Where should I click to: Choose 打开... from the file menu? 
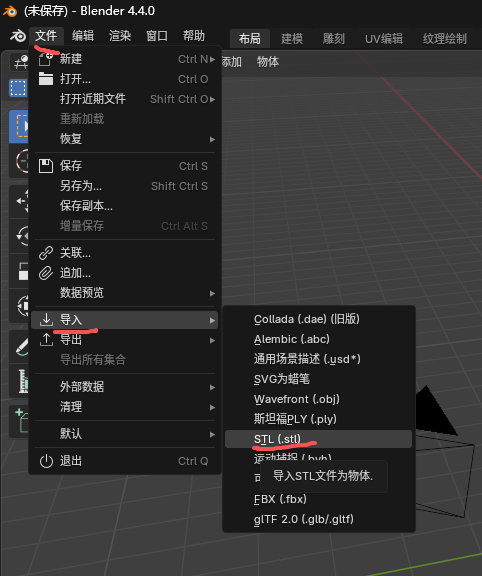(x=125, y=79)
